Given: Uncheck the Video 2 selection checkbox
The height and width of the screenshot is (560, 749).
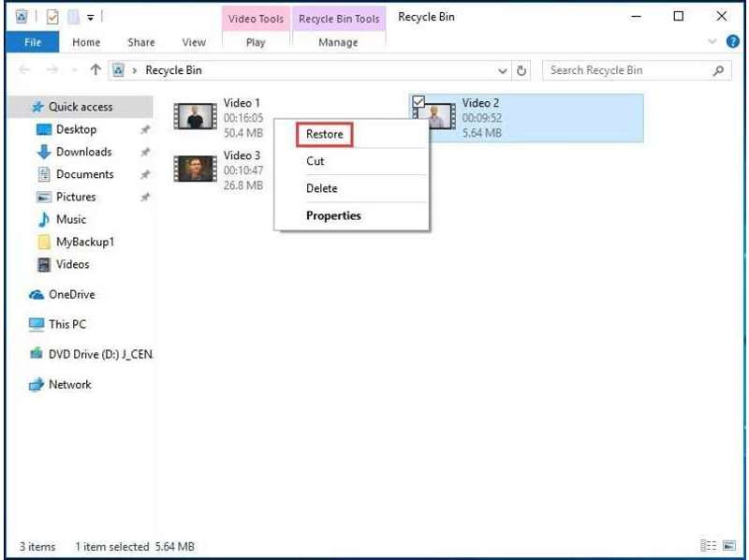Looking at the screenshot, I should click(419, 101).
